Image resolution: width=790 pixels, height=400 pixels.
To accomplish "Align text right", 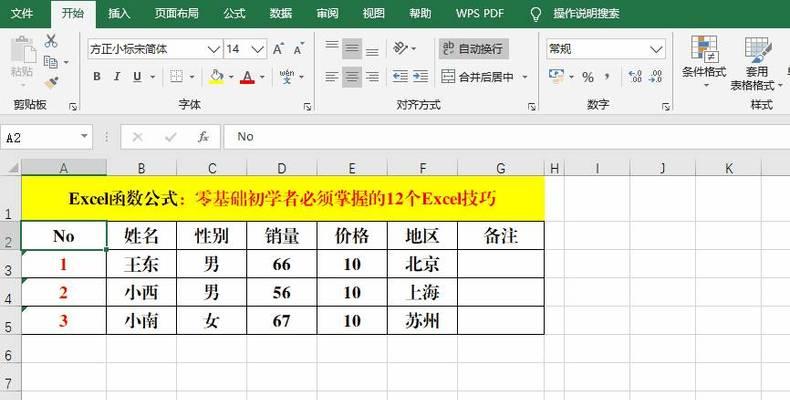I will [x=372, y=77].
